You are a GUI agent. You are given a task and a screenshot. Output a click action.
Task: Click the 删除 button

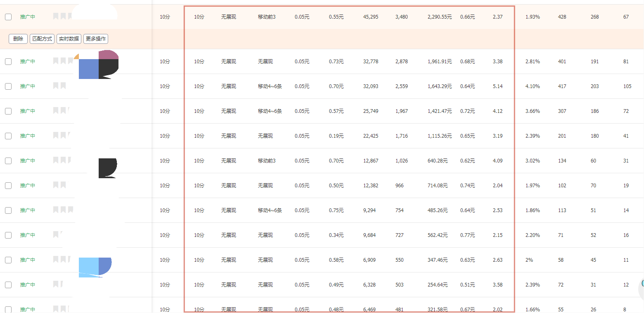[18, 39]
